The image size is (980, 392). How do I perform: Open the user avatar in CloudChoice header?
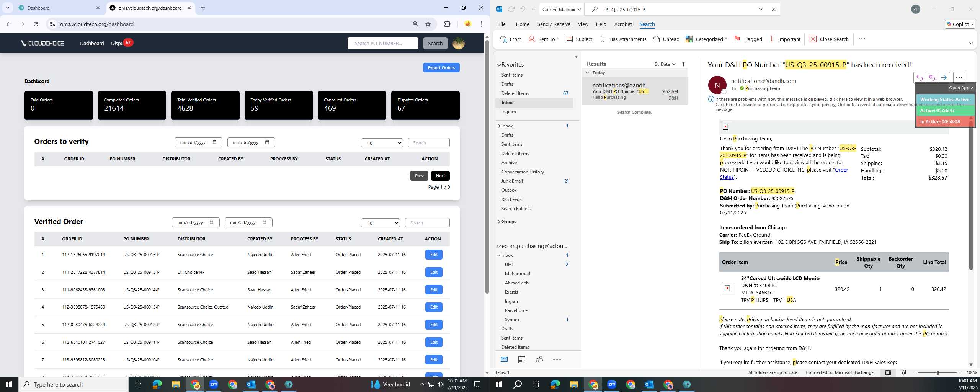pyautogui.click(x=459, y=43)
